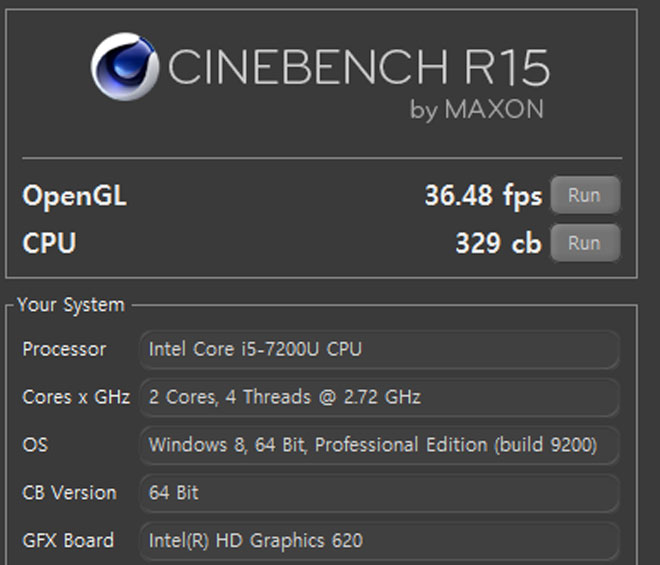Click the CB Version field showing 64 Bit
Image resolution: width=660 pixels, height=565 pixels.
point(379,493)
